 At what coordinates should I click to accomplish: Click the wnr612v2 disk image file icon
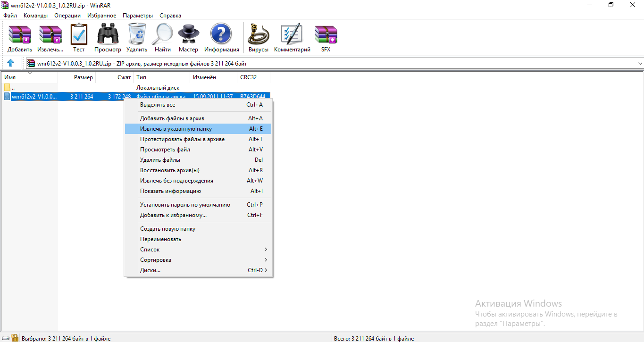(x=7, y=97)
